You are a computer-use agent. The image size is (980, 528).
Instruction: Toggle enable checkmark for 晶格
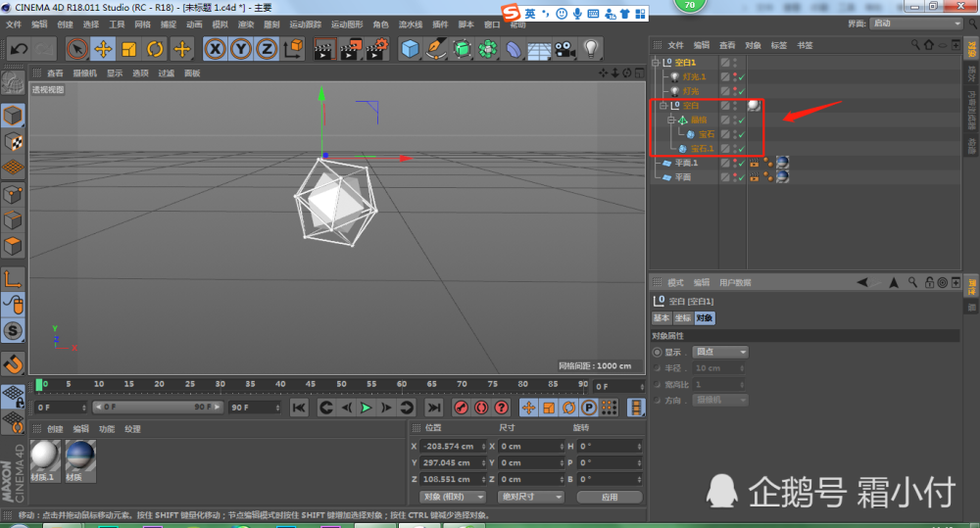tap(741, 120)
